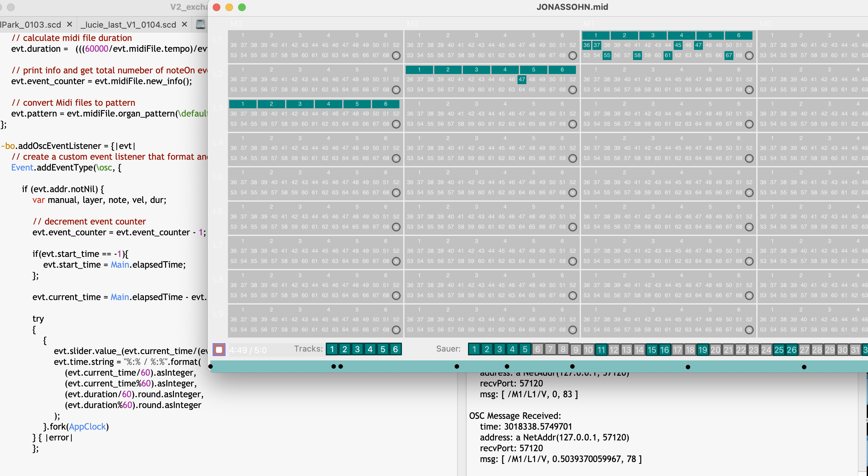Toggle track 3 in the Tracks row
Viewport: 868px width, 476px height.
tap(357, 349)
